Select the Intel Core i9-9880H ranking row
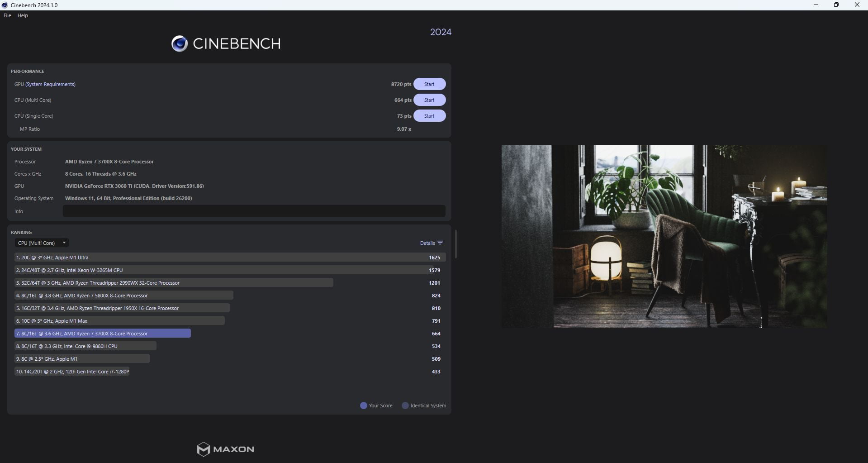868x463 pixels. coord(230,346)
